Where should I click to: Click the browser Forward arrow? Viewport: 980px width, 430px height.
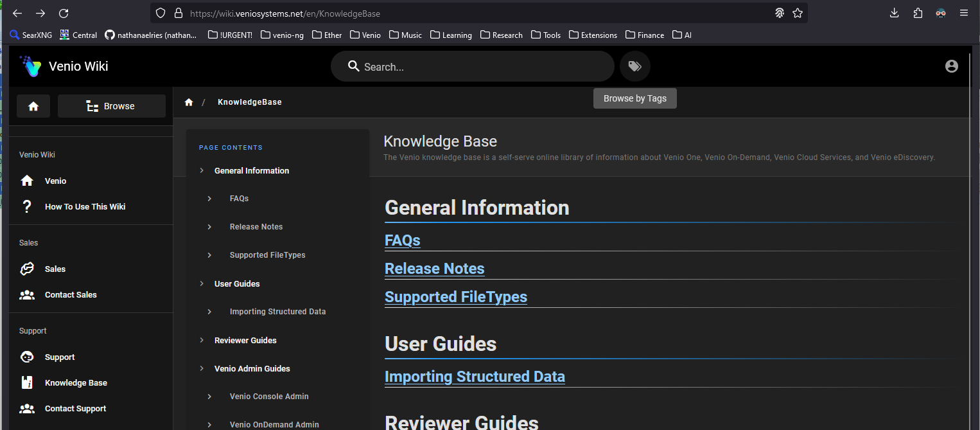tap(40, 13)
